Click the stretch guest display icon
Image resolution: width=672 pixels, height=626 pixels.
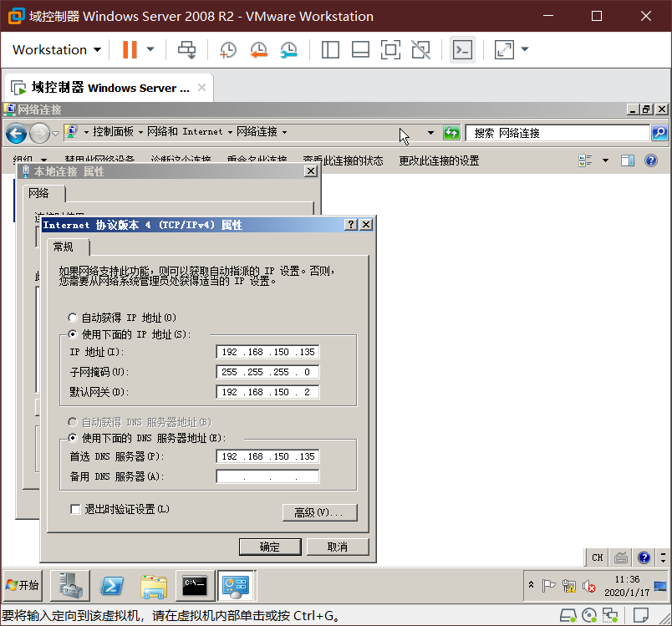click(505, 49)
